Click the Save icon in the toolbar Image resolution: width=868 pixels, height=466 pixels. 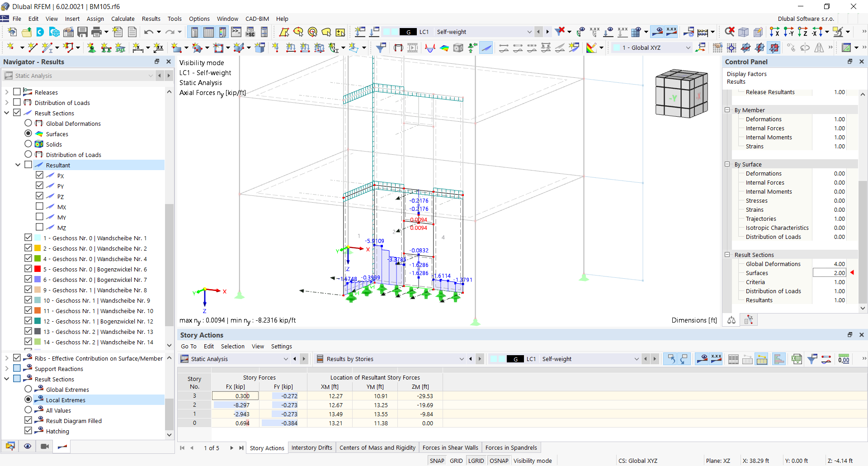point(82,32)
